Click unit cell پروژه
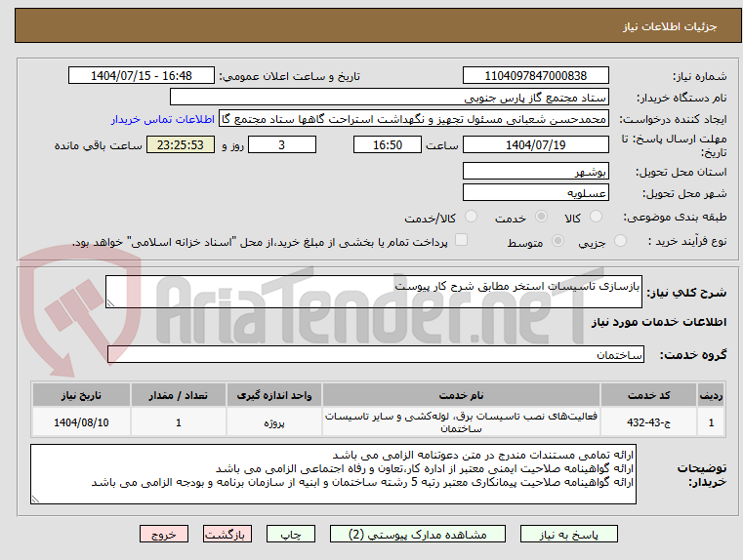The image size is (743, 560). [274, 422]
